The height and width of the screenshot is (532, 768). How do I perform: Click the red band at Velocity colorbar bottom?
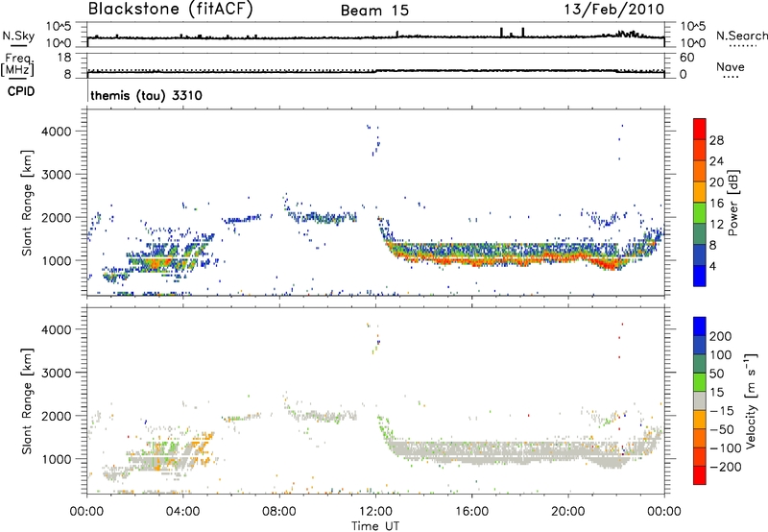click(x=700, y=475)
